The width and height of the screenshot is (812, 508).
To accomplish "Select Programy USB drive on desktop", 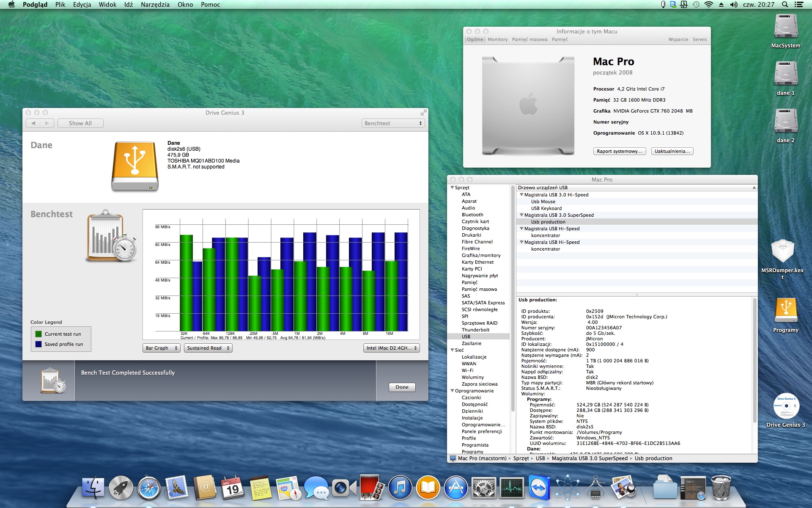I will [x=786, y=315].
